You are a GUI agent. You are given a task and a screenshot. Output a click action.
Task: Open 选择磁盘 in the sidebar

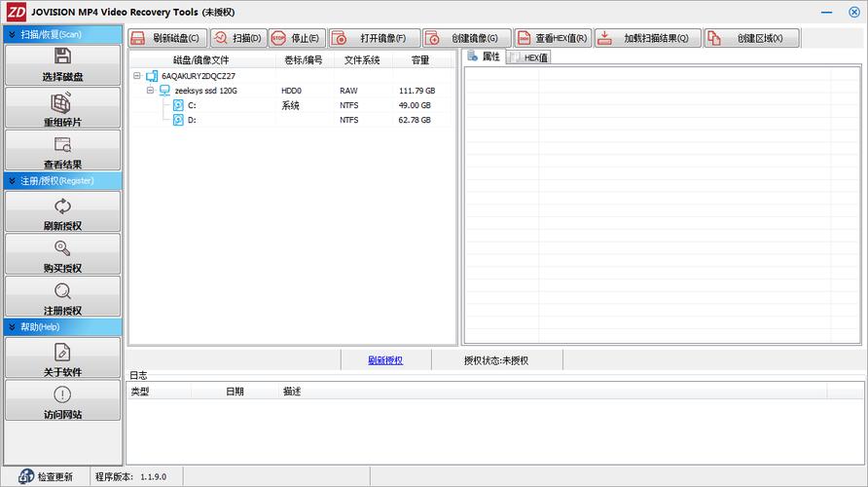pos(62,64)
